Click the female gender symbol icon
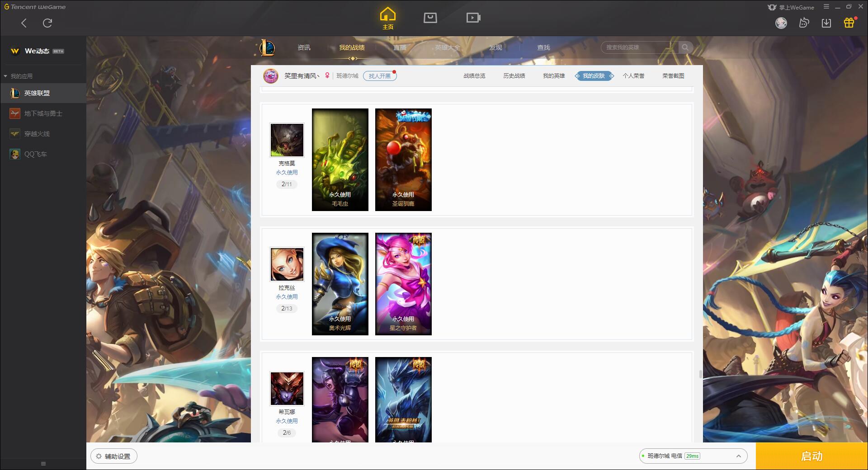Viewport: 868px width, 470px height. click(x=327, y=76)
